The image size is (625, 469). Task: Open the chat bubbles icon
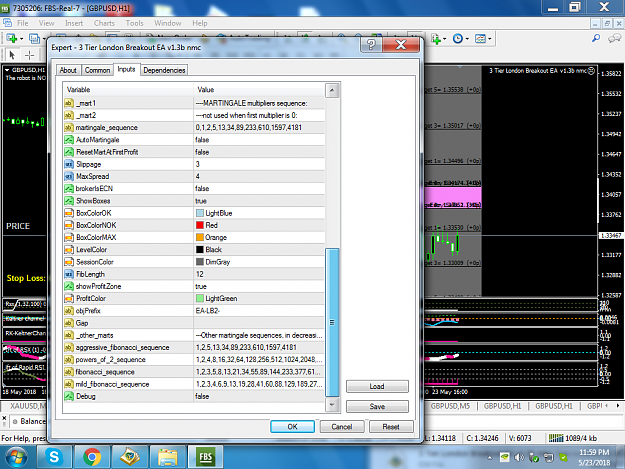[x=614, y=38]
